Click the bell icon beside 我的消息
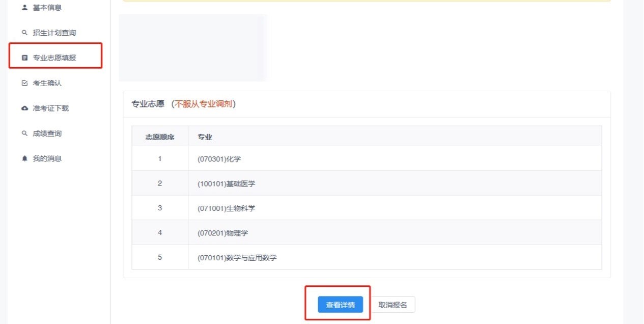 pos(24,158)
